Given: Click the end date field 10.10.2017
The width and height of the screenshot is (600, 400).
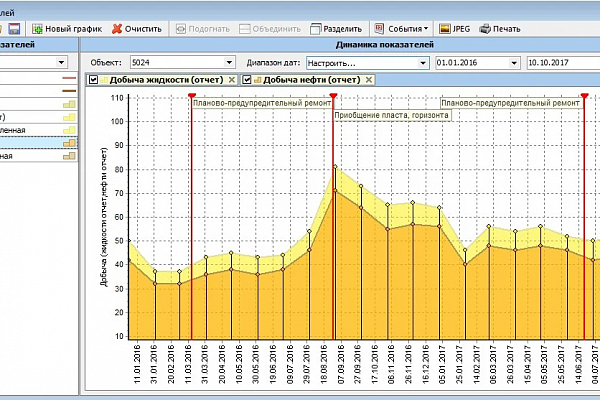Looking at the screenshot, I should click(x=563, y=63).
